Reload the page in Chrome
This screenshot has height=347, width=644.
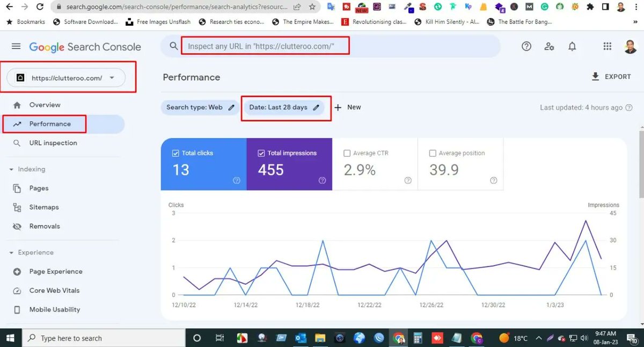[x=39, y=7]
